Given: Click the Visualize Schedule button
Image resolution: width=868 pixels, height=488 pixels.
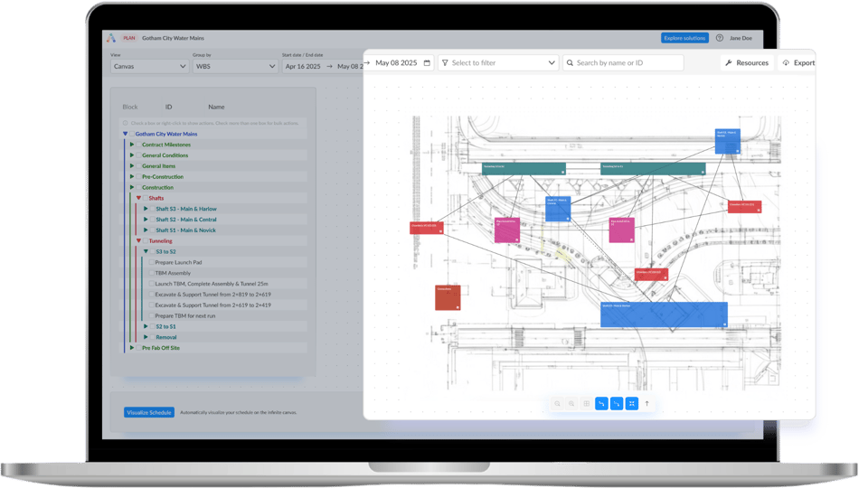Looking at the screenshot, I should point(149,412).
